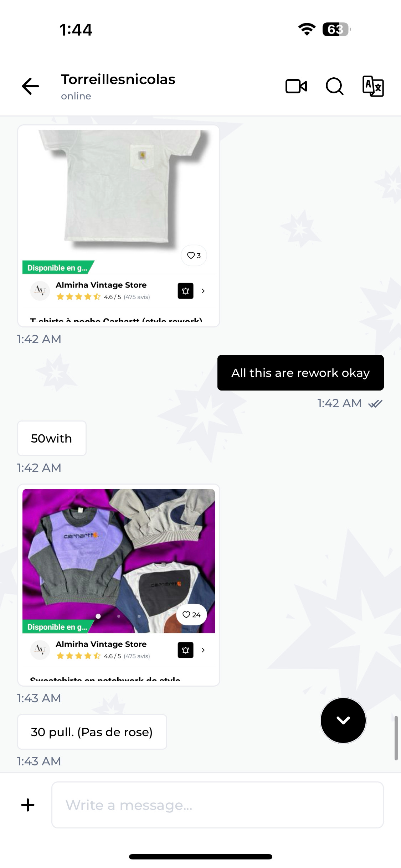Tap the 'All this are rework okay' message
Viewport: 401px width, 868px height.
300,373
